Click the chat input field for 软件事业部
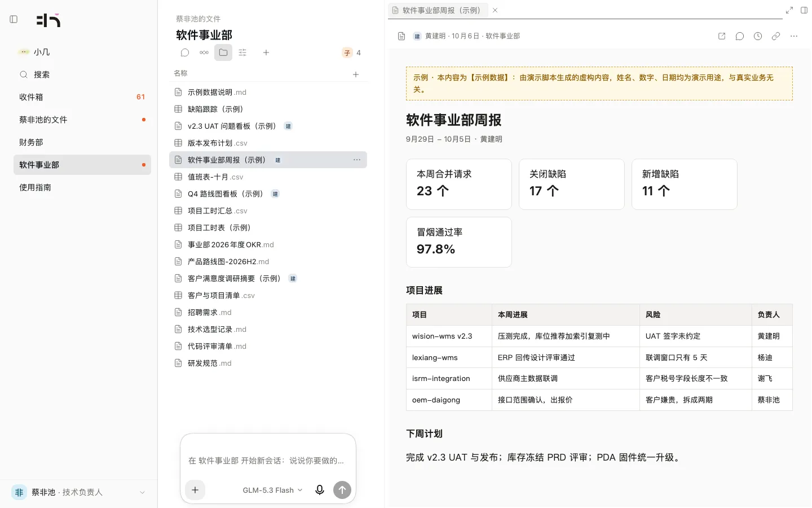 tap(268, 461)
